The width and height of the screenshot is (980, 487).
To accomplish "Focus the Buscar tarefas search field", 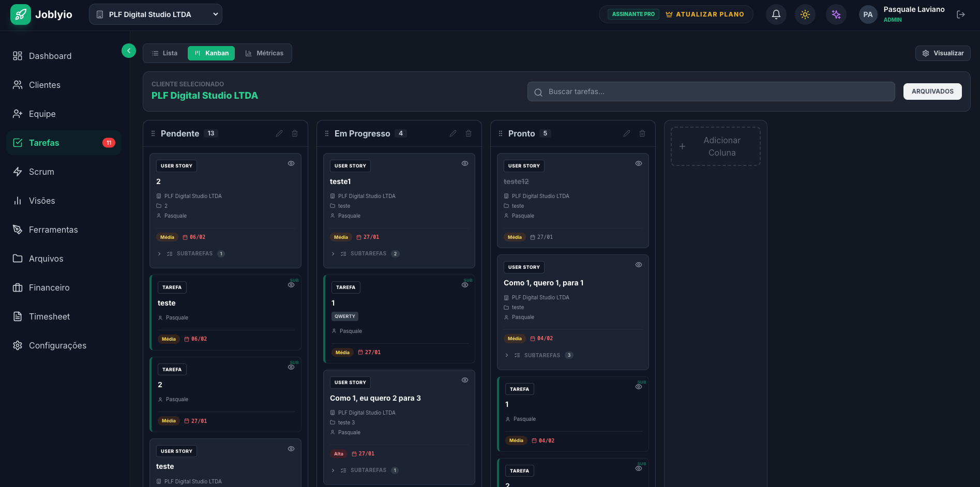I will point(711,92).
